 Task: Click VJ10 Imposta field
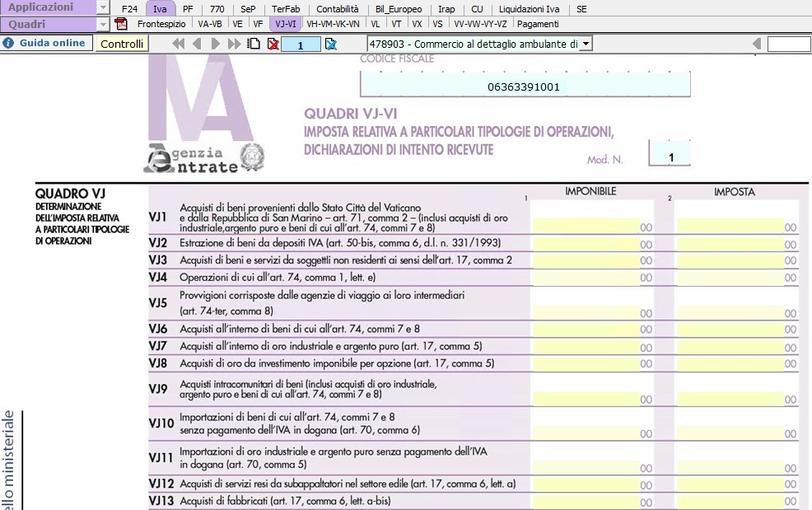tap(730, 433)
